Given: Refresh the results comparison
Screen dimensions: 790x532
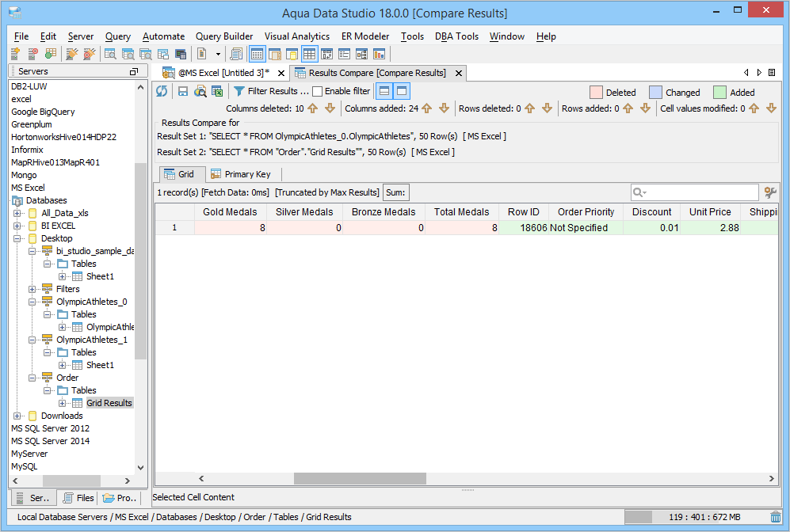Looking at the screenshot, I should [x=162, y=91].
